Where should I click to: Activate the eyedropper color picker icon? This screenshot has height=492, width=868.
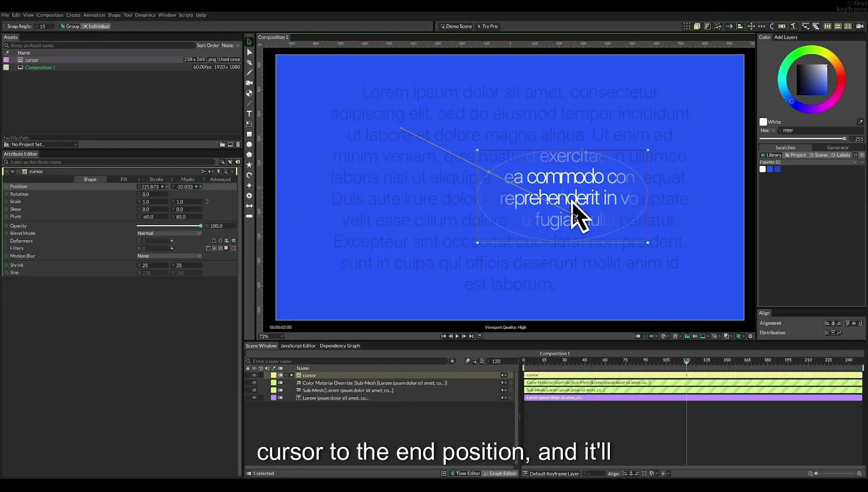[x=860, y=122]
